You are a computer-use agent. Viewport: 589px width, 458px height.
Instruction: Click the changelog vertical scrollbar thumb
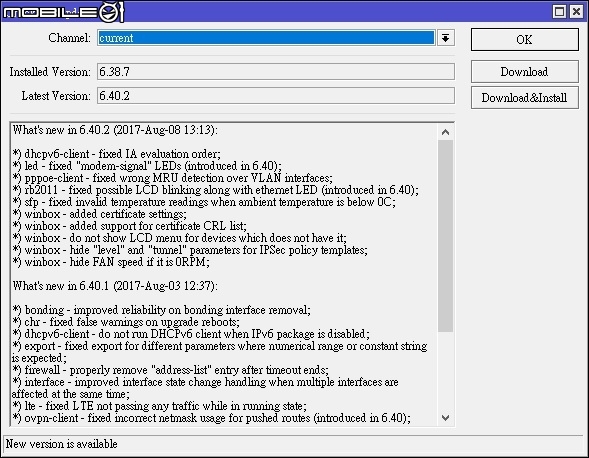(x=446, y=236)
